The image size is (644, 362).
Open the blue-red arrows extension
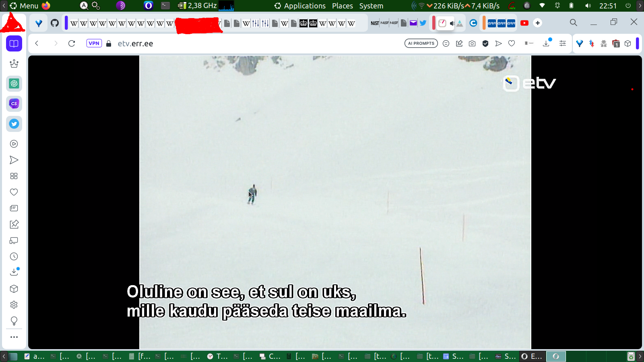tap(592, 43)
